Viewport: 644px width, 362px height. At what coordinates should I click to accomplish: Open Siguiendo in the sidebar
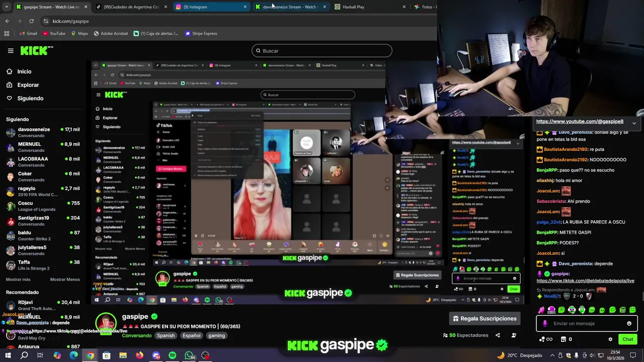25,98
